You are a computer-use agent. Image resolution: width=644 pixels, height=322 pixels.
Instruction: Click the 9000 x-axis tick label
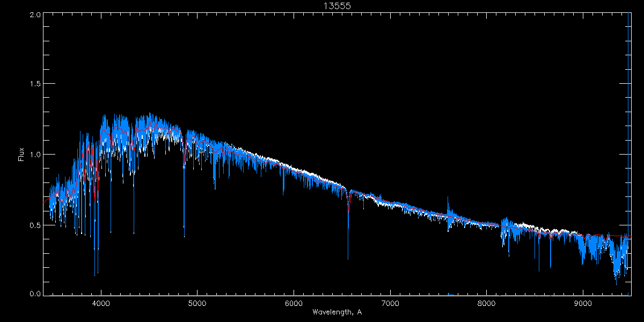(x=583, y=302)
